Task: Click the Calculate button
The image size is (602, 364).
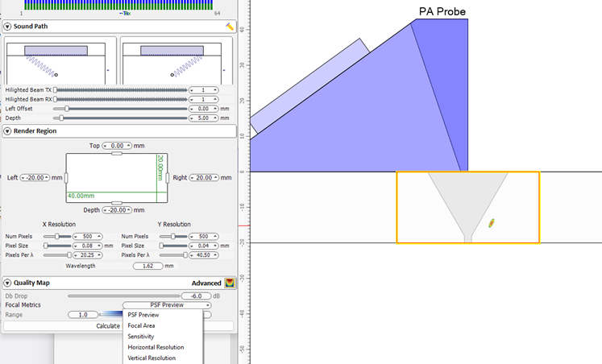Action: [x=108, y=326]
